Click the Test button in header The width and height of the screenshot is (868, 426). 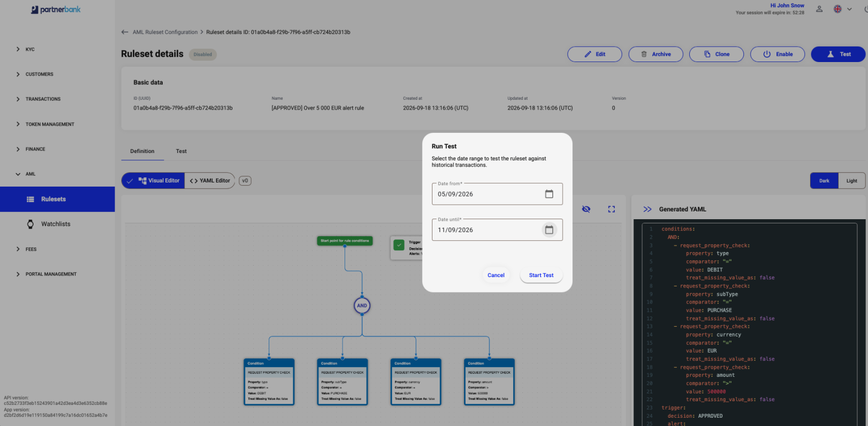838,54
